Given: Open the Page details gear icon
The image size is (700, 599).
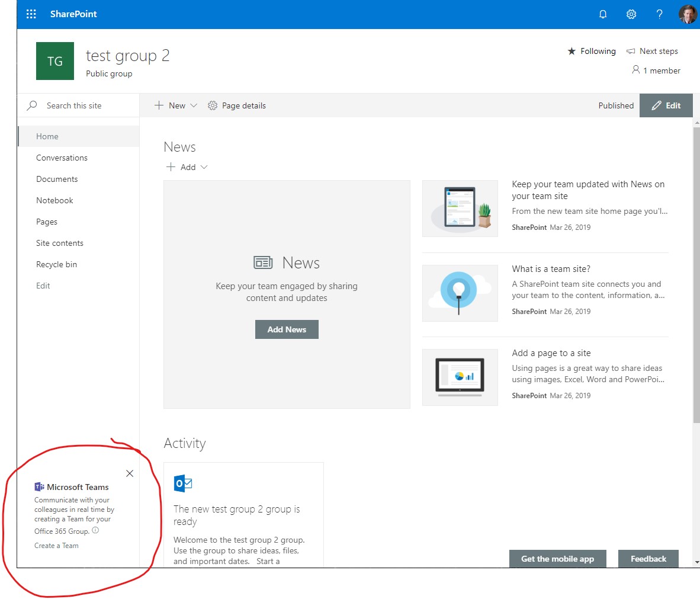Looking at the screenshot, I should click(212, 105).
